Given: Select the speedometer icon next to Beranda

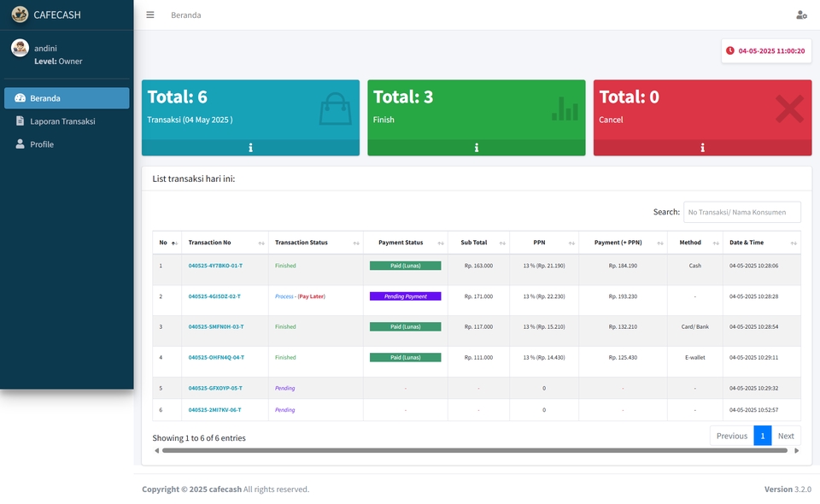Looking at the screenshot, I should click(x=21, y=97).
